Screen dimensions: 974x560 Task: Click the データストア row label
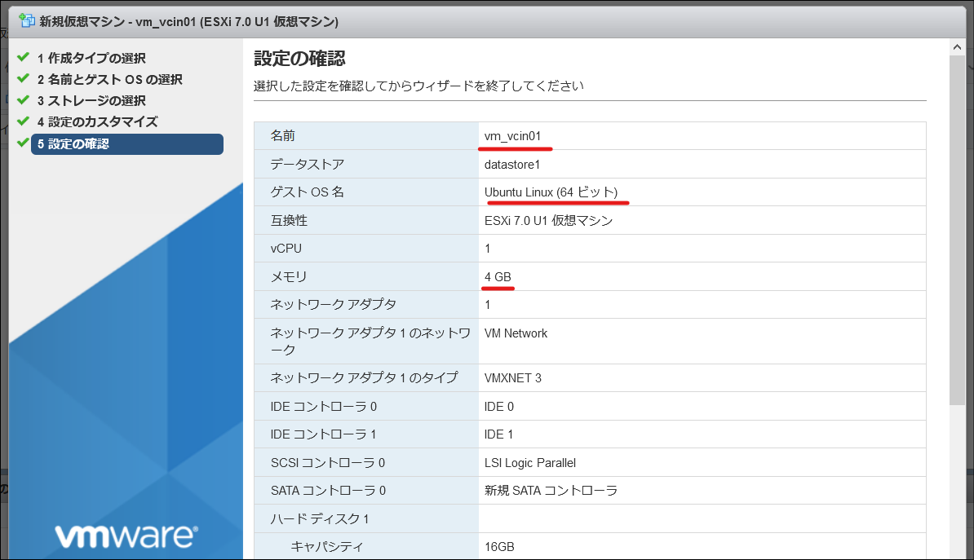point(307,165)
